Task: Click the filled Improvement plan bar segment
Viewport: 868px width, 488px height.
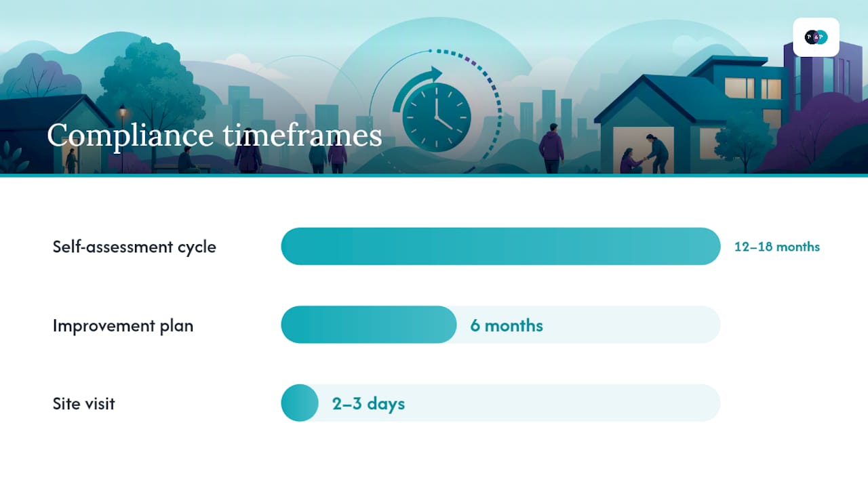Action: 369,325
